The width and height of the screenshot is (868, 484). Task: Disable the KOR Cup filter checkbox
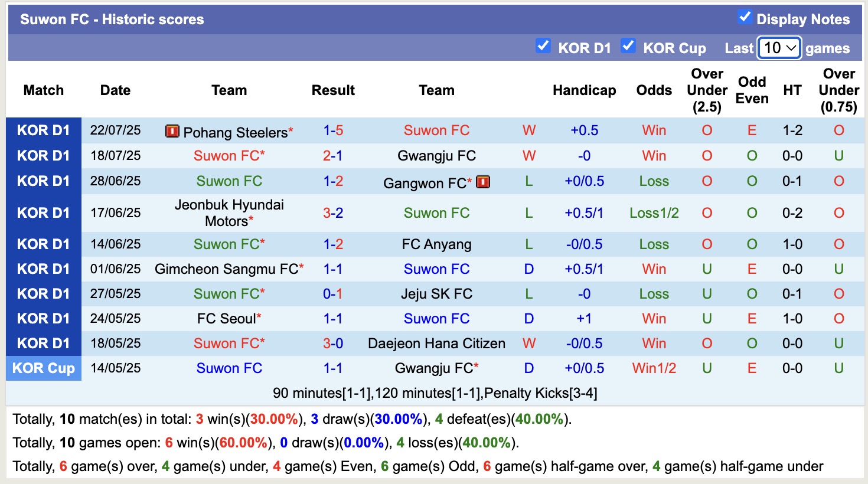click(628, 45)
